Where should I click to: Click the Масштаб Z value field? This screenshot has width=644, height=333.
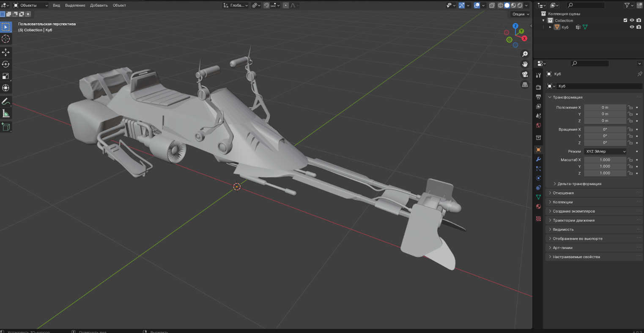point(605,173)
